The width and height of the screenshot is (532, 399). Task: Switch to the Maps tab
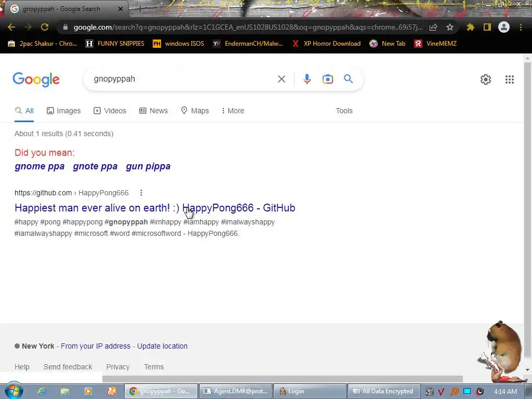click(195, 111)
